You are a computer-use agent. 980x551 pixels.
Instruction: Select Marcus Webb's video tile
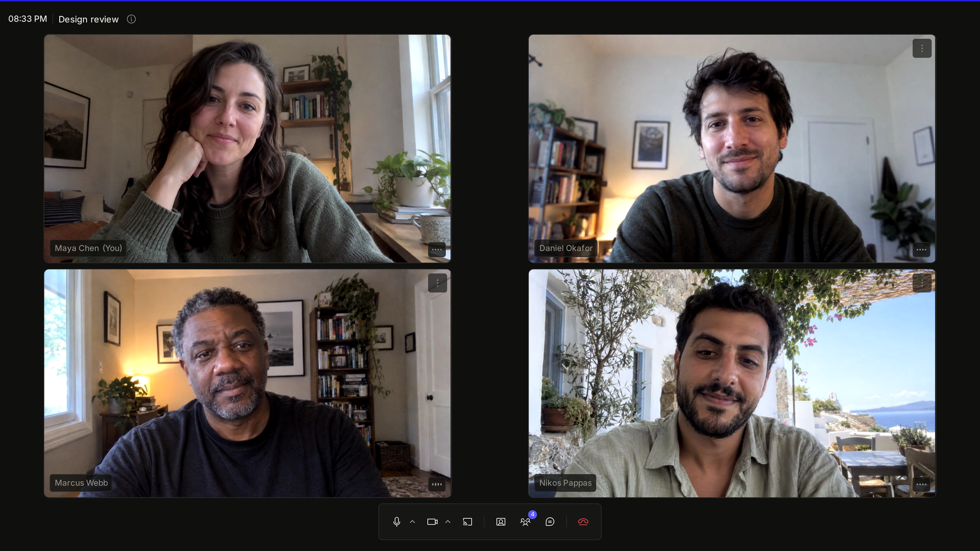pyautogui.click(x=248, y=383)
